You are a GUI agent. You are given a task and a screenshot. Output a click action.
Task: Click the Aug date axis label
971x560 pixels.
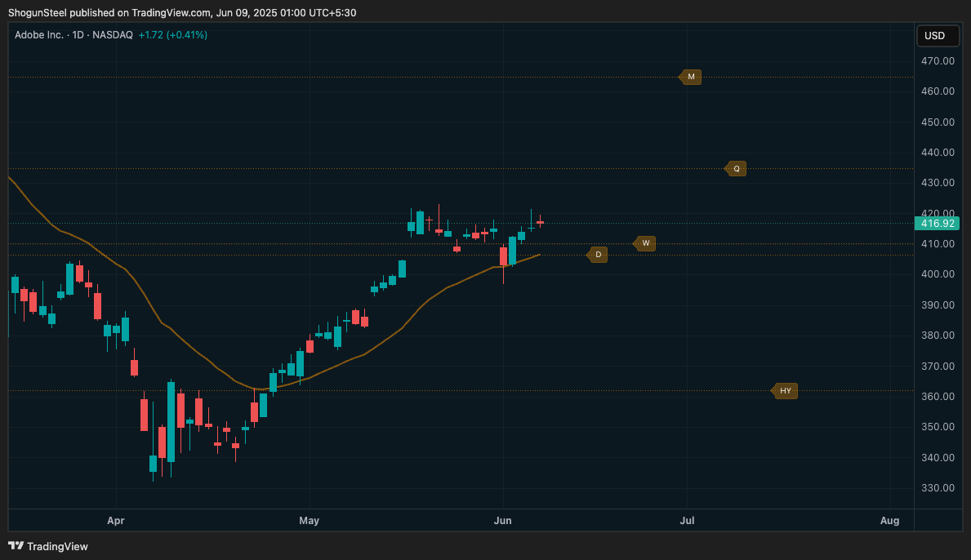[890, 520]
